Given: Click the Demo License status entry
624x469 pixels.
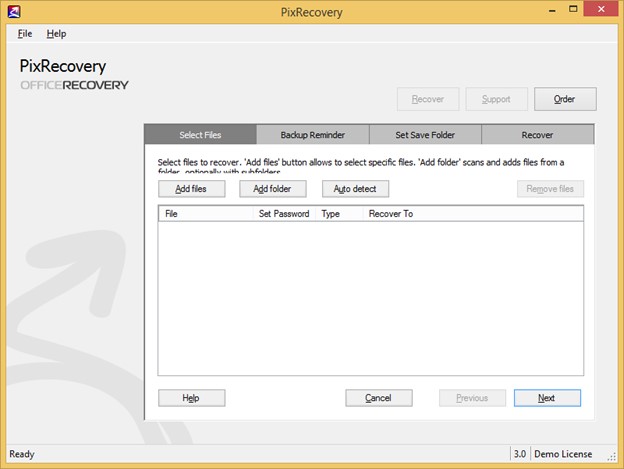Looking at the screenshot, I should [563, 454].
